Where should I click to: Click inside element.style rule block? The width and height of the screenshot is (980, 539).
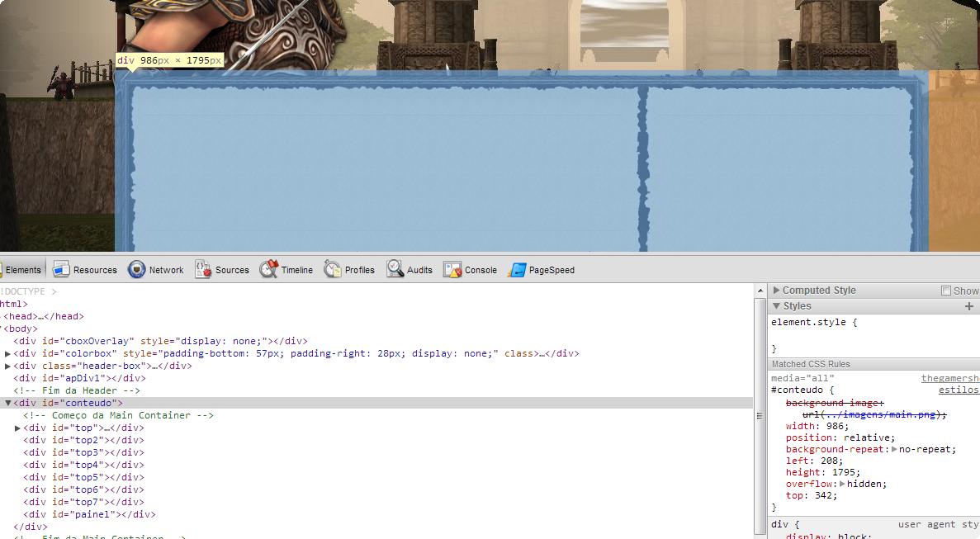pos(873,335)
